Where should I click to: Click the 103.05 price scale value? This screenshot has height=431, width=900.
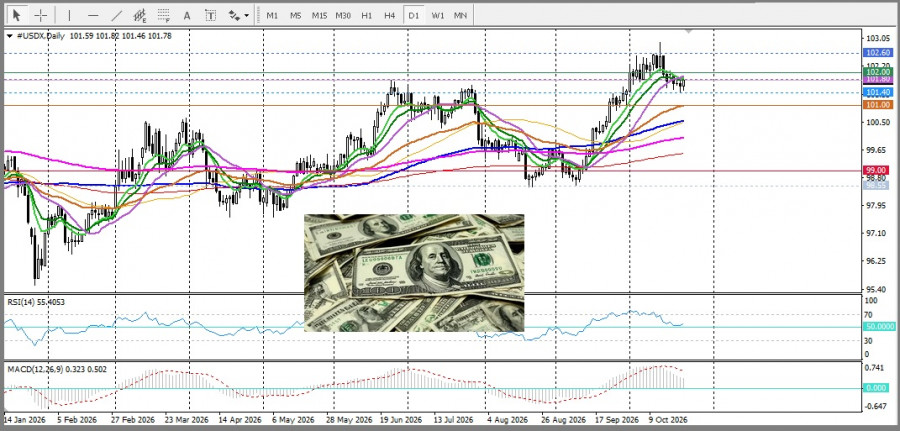click(878, 38)
